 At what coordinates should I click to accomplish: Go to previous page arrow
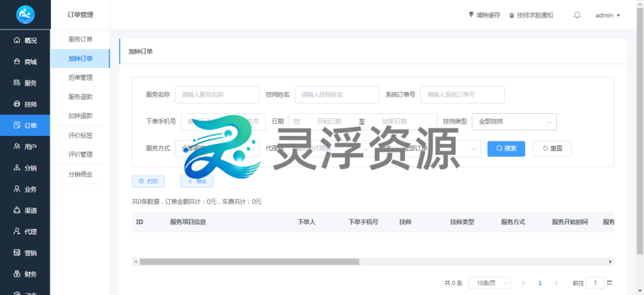coord(523,283)
